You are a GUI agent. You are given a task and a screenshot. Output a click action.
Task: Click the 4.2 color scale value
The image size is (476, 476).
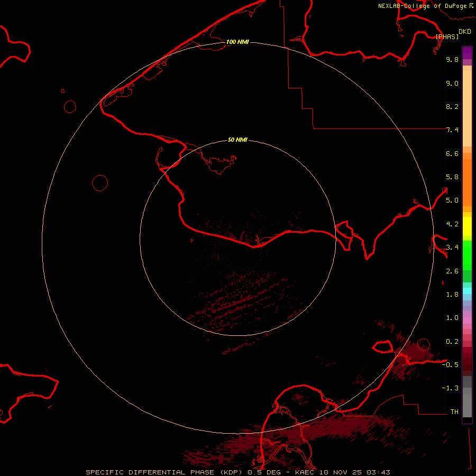(452, 224)
